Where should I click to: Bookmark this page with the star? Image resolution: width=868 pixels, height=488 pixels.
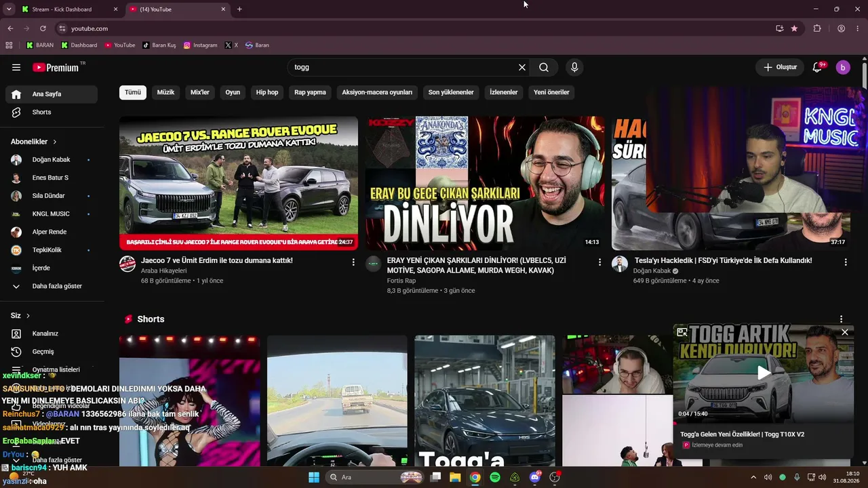point(794,28)
